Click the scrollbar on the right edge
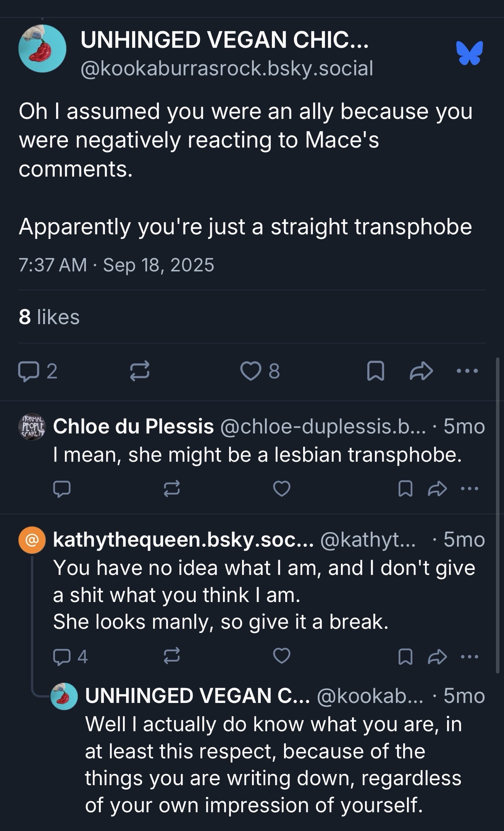This screenshot has height=831, width=504. point(498,515)
